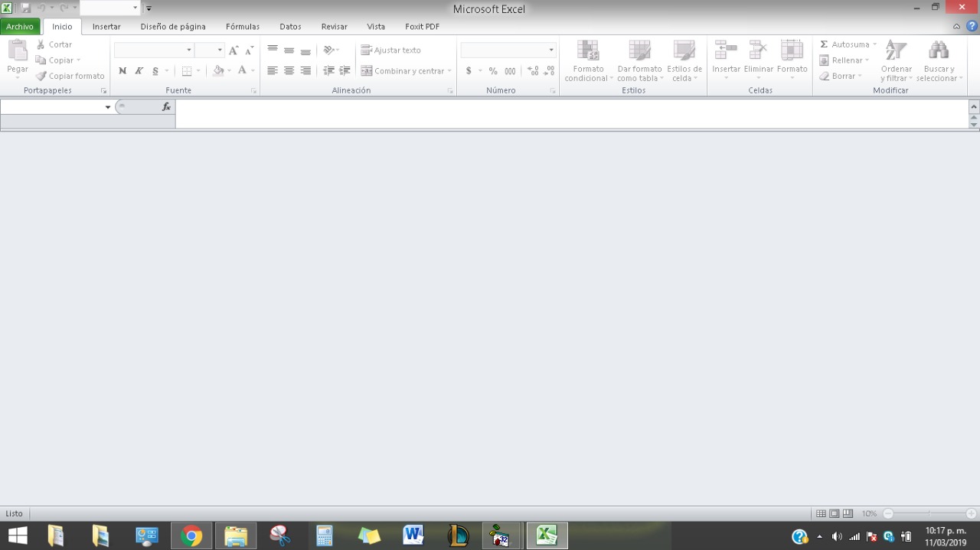
Task: Open the Windows Start menu
Action: [18, 535]
